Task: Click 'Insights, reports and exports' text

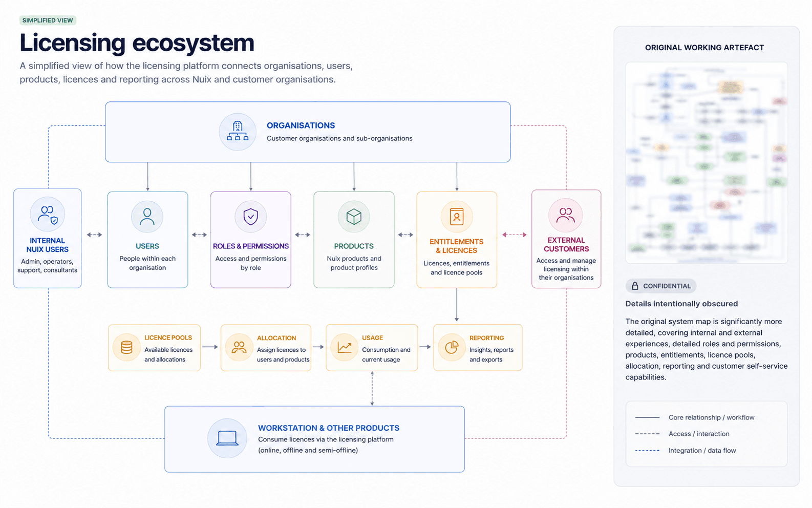Action: 492,355
